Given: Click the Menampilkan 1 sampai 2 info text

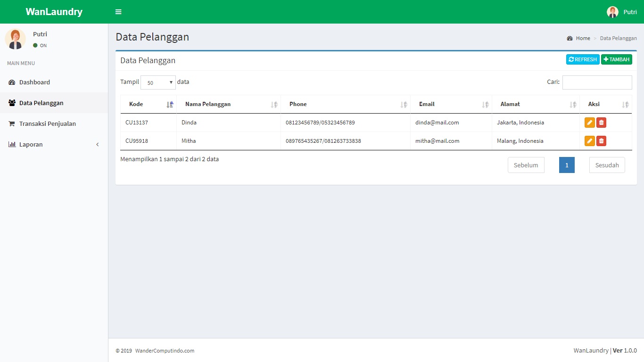Looking at the screenshot, I should [169, 159].
